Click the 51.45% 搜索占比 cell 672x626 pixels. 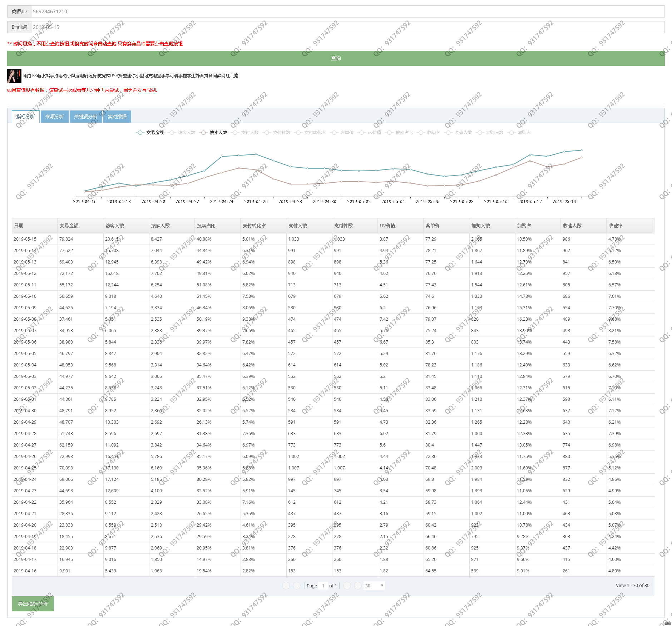point(218,296)
